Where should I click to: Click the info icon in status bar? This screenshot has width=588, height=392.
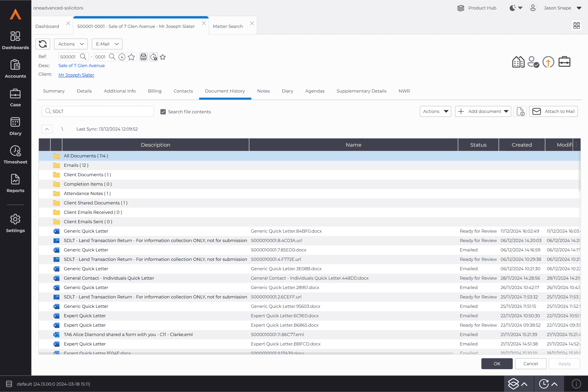[x=576, y=384]
